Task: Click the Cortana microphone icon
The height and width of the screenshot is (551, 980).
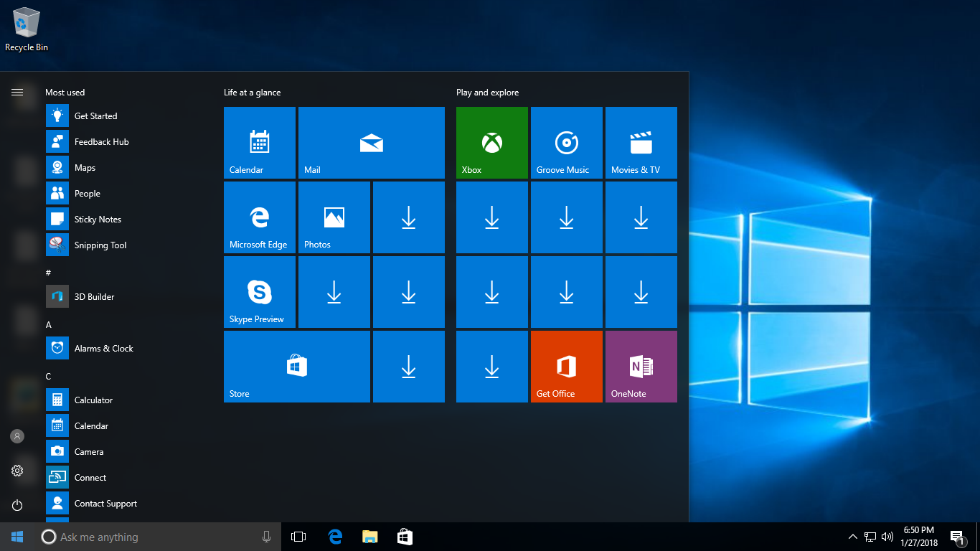Action: point(266,537)
